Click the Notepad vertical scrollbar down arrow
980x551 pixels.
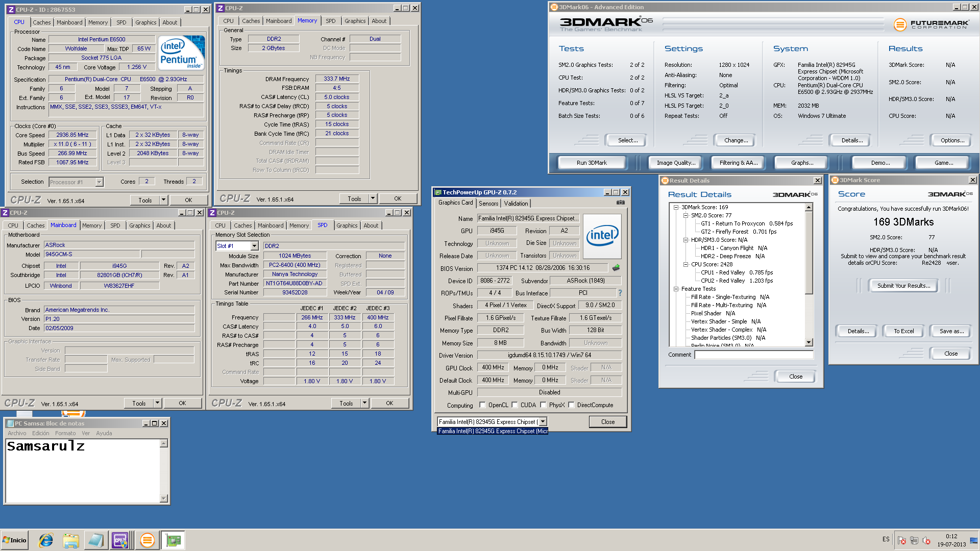pos(164,498)
